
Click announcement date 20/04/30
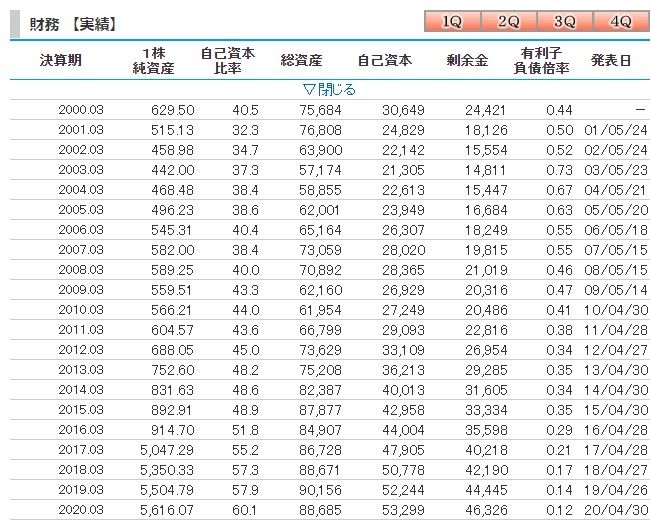click(x=616, y=510)
